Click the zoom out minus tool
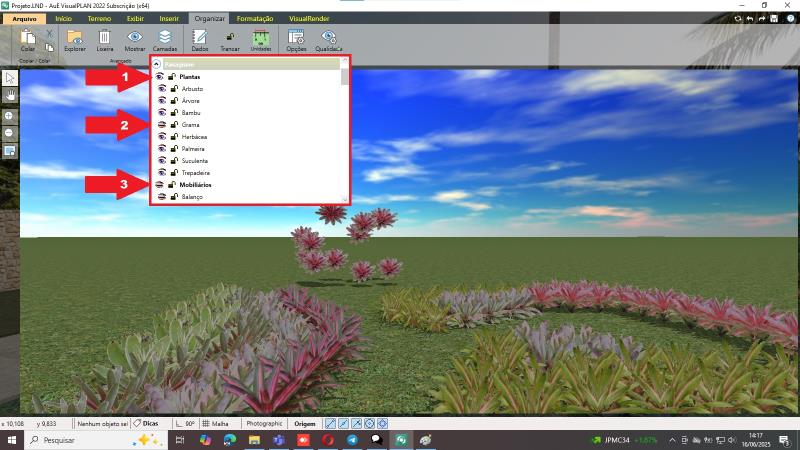The image size is (800, 450). pyautogui.click(x=9, y=133)
